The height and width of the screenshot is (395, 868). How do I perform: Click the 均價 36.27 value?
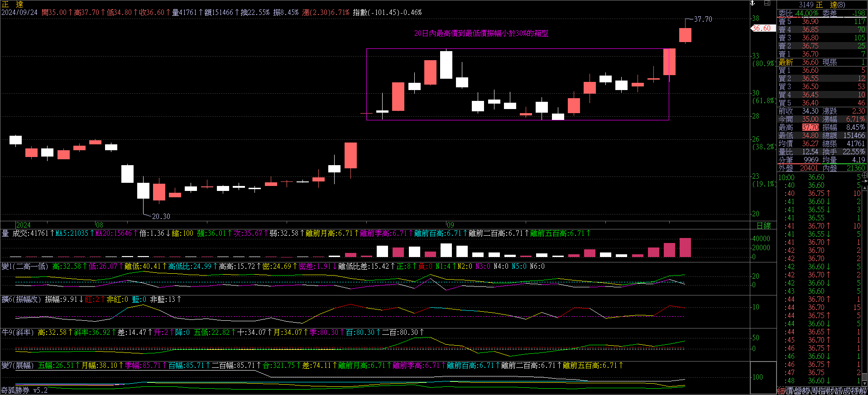click(810, 143)
